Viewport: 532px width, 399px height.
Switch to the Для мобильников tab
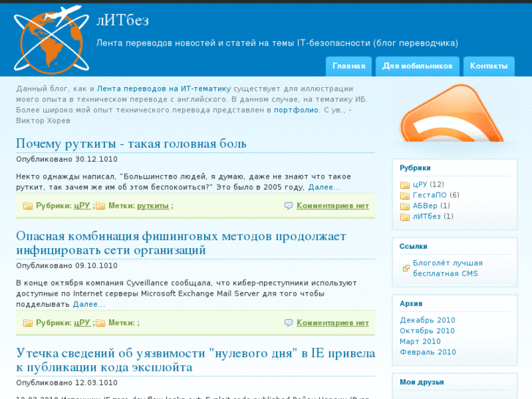(x=417, y=66)
